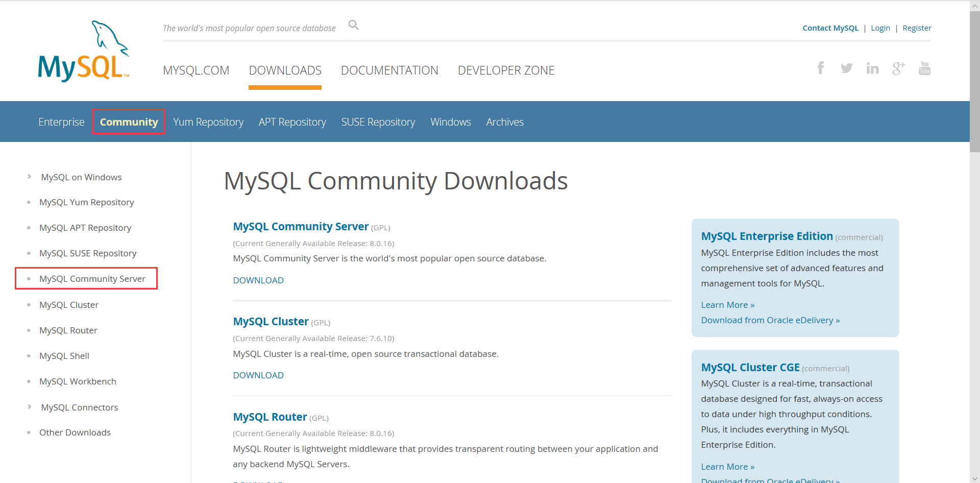Go to the MYSQL.COM main tab

pyautogui.click(x=196, y=70)
